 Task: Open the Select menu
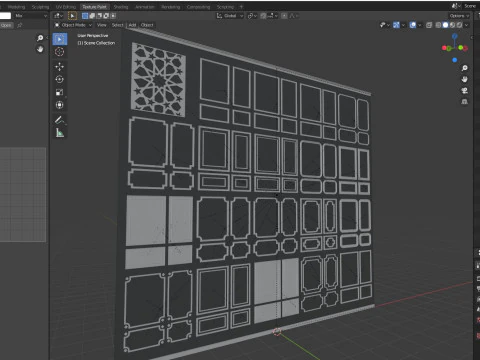117,25
